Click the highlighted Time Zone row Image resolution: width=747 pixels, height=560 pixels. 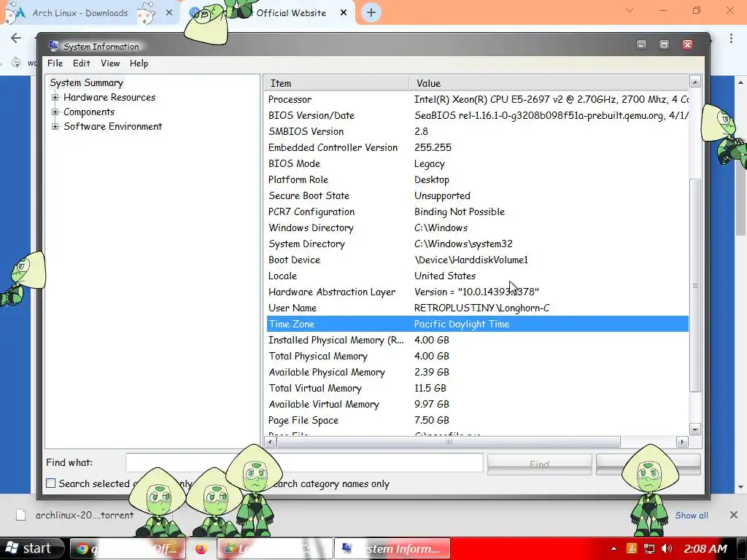click(476, 324)
